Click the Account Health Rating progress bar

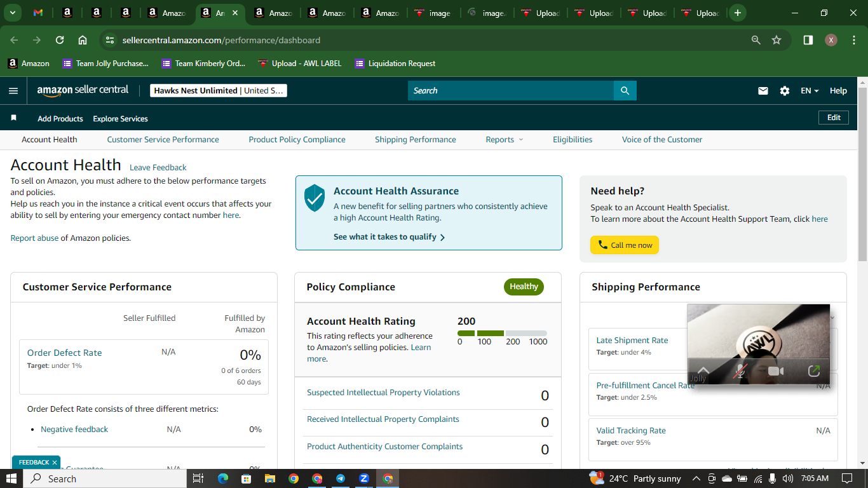coord(502,333)
